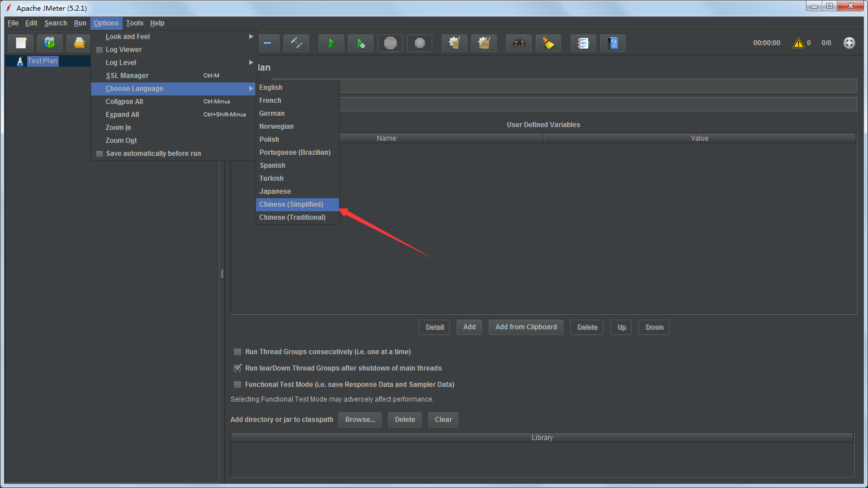868x488 pixels.
Task: Expand the Look and Feel submenu
Action: click(x=174, y=37)
